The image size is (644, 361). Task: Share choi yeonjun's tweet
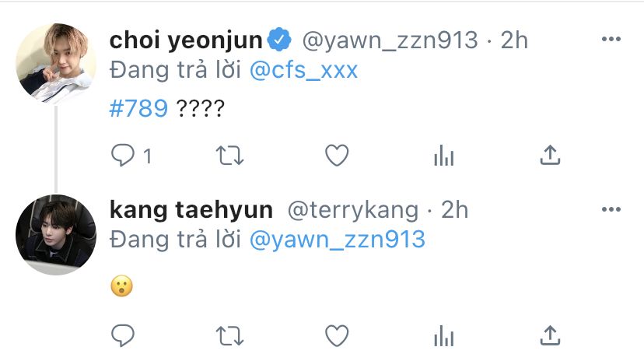coord(550,156)
